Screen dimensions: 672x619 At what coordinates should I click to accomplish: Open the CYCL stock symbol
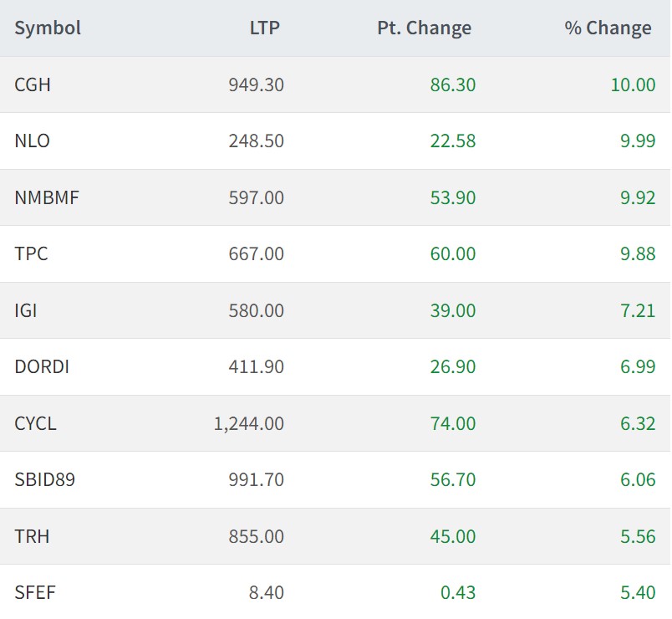35,423
